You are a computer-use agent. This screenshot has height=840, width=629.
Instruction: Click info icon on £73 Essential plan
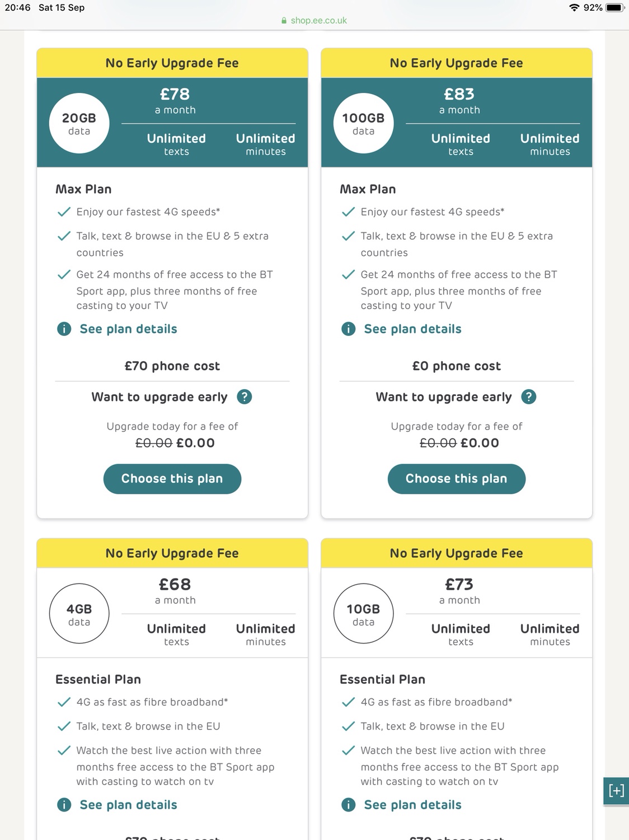click(349, 805)
